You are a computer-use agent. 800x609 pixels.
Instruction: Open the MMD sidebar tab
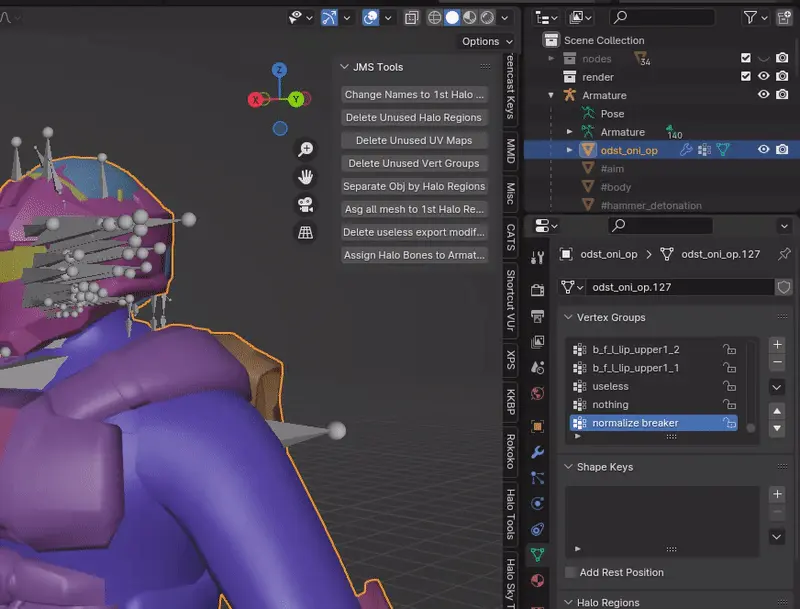point(511,151)
